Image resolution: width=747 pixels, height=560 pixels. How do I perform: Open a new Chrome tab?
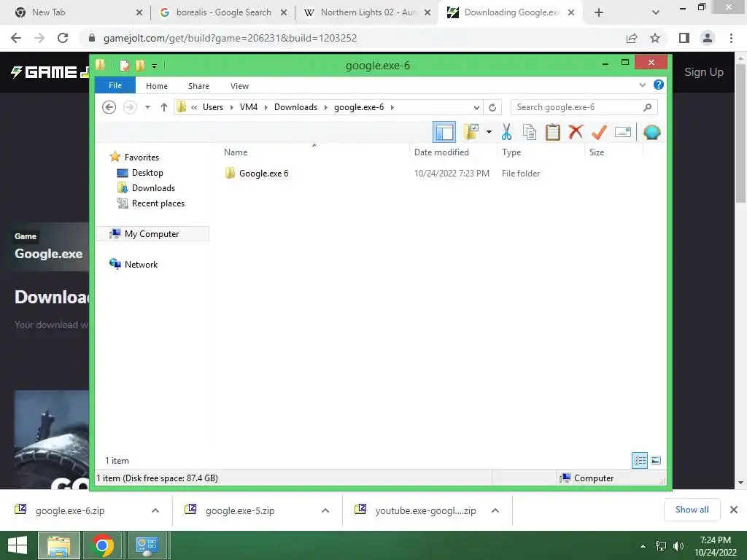[x=599, y=12]
